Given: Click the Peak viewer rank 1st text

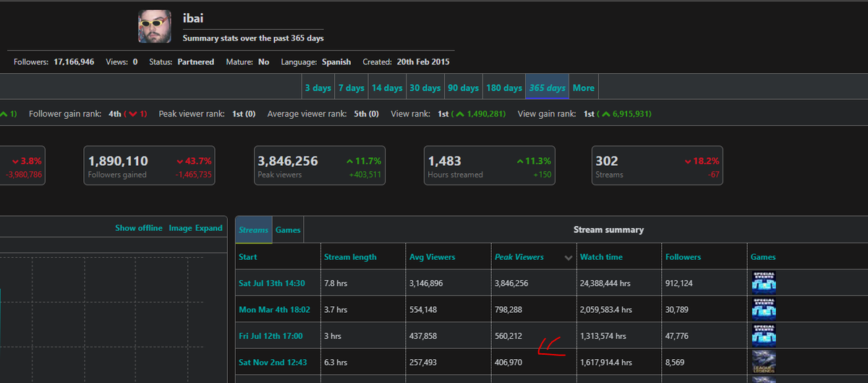Looking at the screenshot, I should pos(207,114).
